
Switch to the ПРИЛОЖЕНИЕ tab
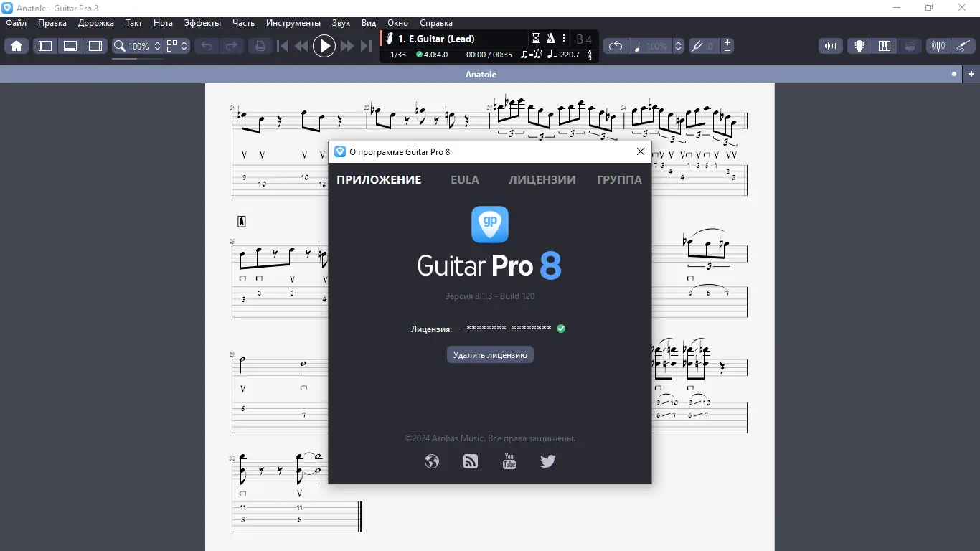(x=379, y=180)
